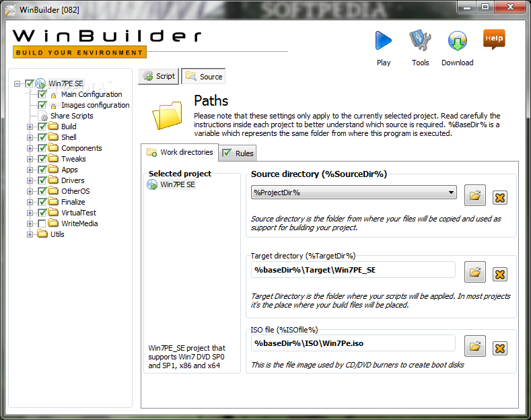This screenshot has width=531, height=420.
Task: Click the Finalize folder icon
Action: tap(52, 201)
